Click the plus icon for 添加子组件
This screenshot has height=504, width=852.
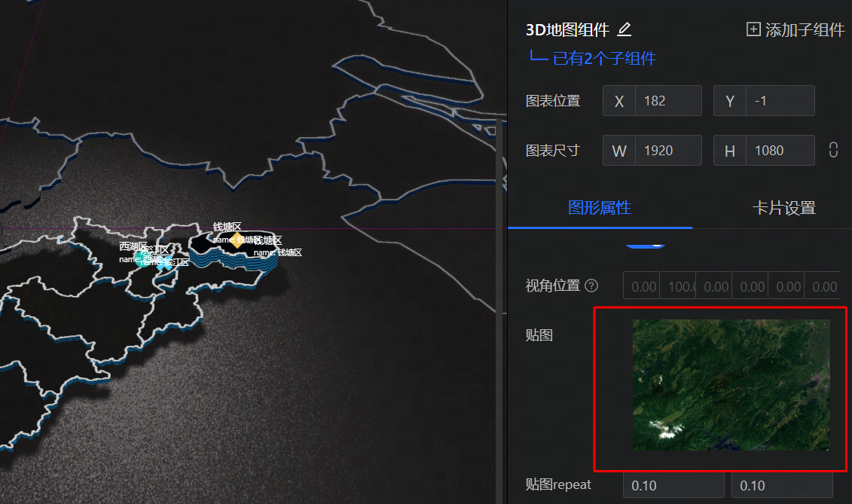click(753, 29)
